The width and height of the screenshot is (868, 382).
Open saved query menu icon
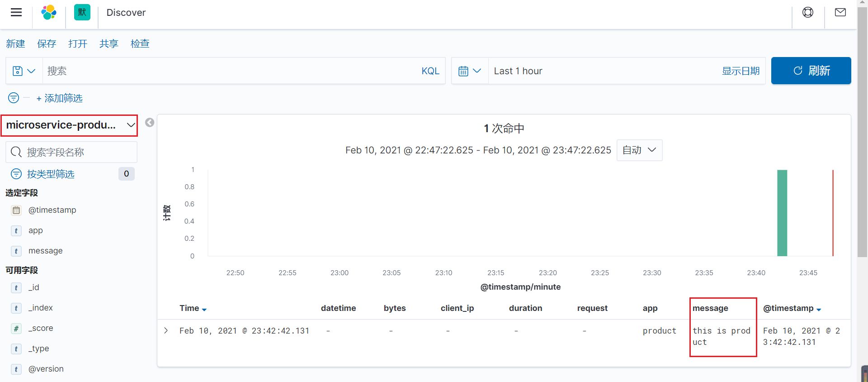click(24, 71)
